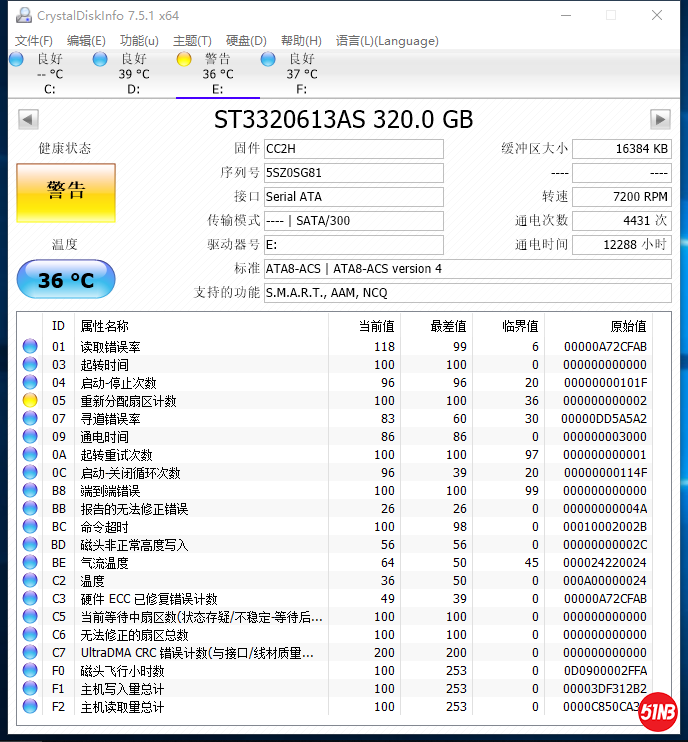Viewport: 688px width, 742px height.
Task: Click the 原始值 column header
Action: click(628, 326)
